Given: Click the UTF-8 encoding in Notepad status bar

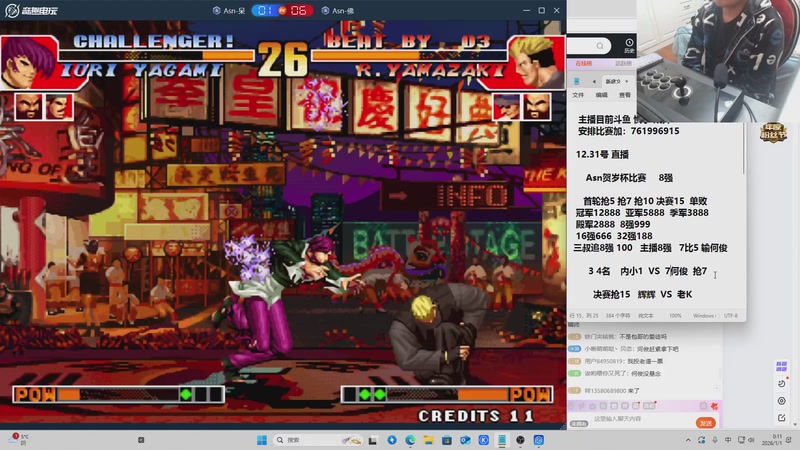Looking at the screenshot, I should [731, 316].
